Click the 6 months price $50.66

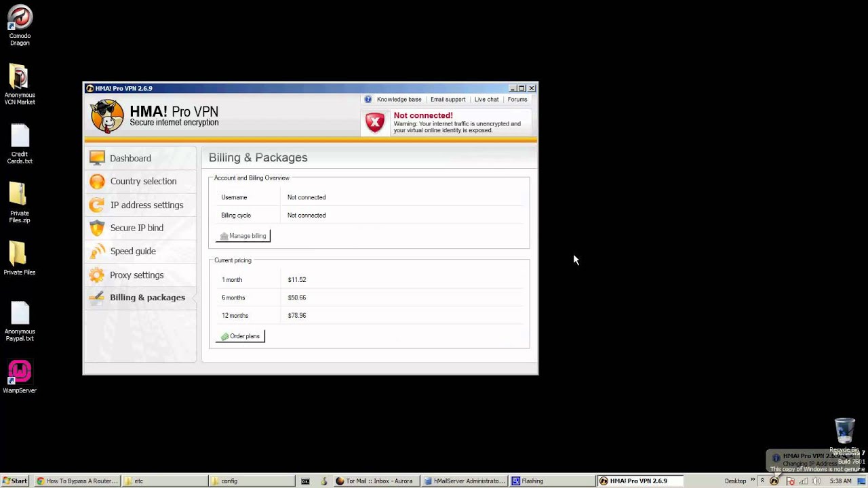297,298
